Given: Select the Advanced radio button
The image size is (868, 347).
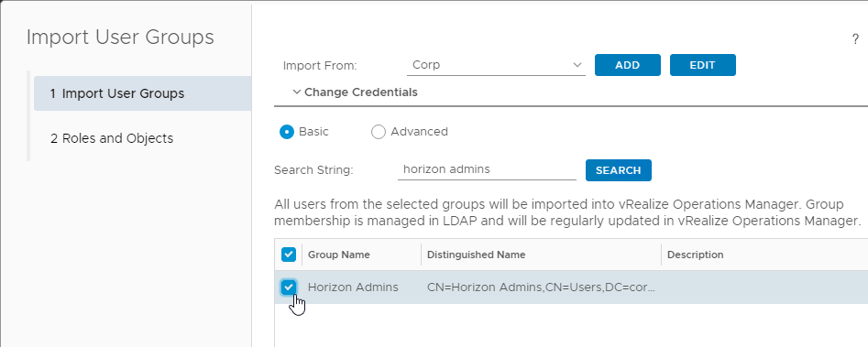Looking at the screenshot, I should tap(379, 132).
